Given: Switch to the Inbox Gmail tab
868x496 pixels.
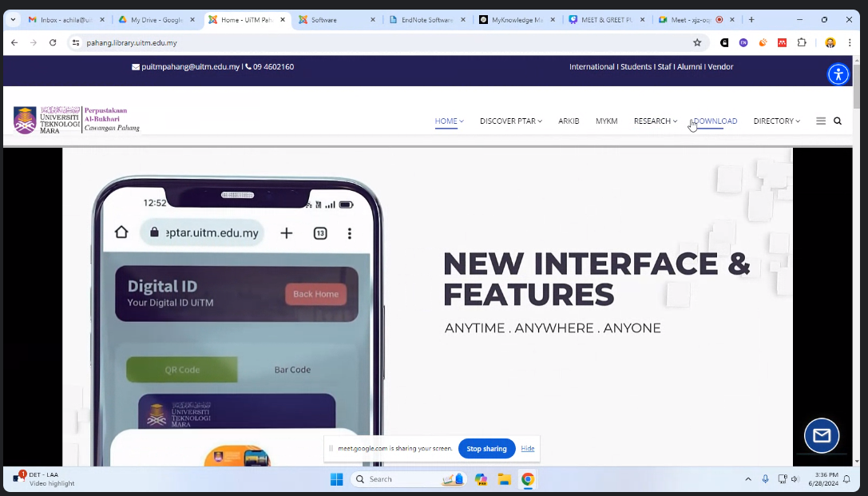Looking at the screenshot, I should 65,19.
